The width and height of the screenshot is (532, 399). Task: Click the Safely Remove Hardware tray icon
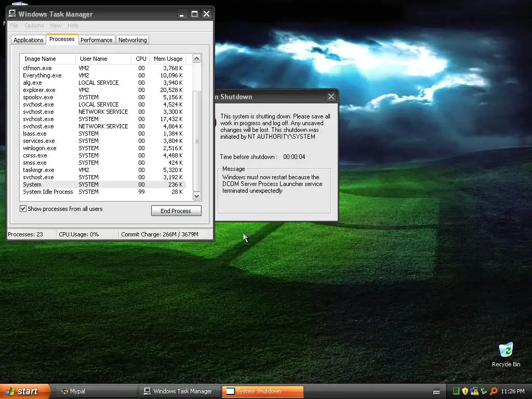point(484,391)
